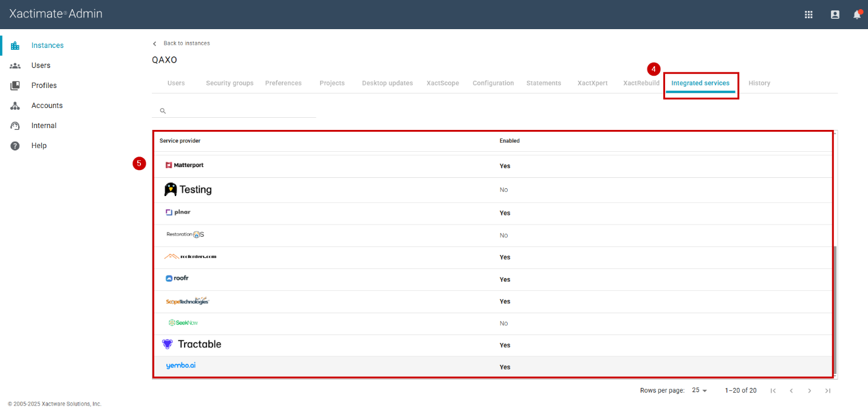Select the Testing penguin logo

point(188,189)
